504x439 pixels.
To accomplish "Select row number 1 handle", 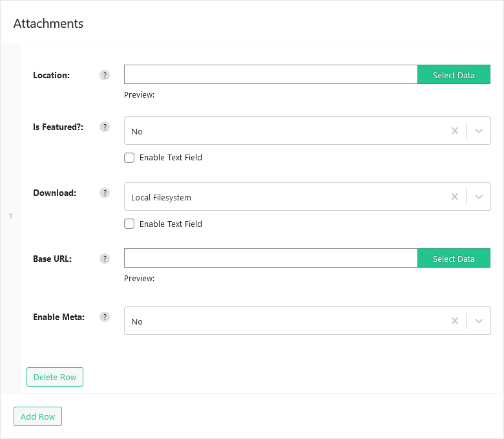I will (x=10, y=217).
